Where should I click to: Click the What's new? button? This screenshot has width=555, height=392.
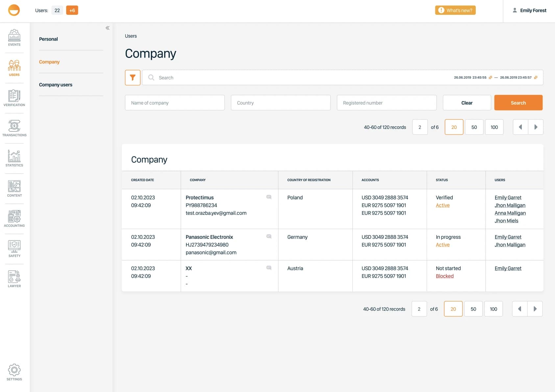[455, 10]
